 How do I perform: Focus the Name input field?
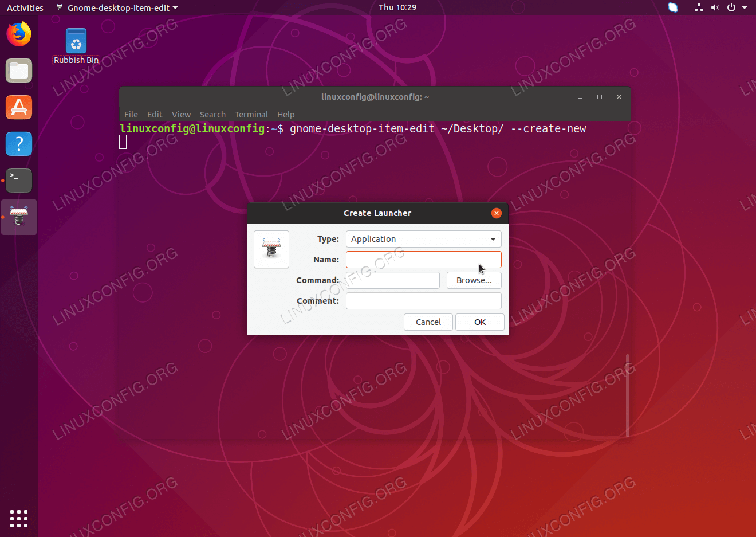click(424, 260)
